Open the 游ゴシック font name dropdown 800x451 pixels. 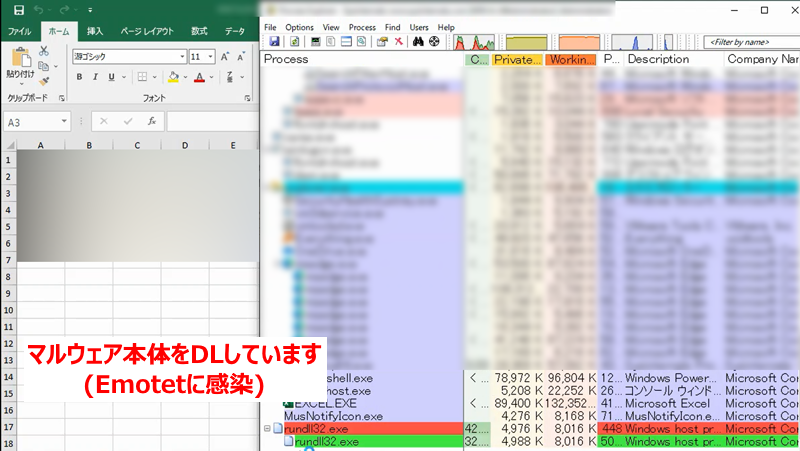pyautogui.click(x=182, y=57)
